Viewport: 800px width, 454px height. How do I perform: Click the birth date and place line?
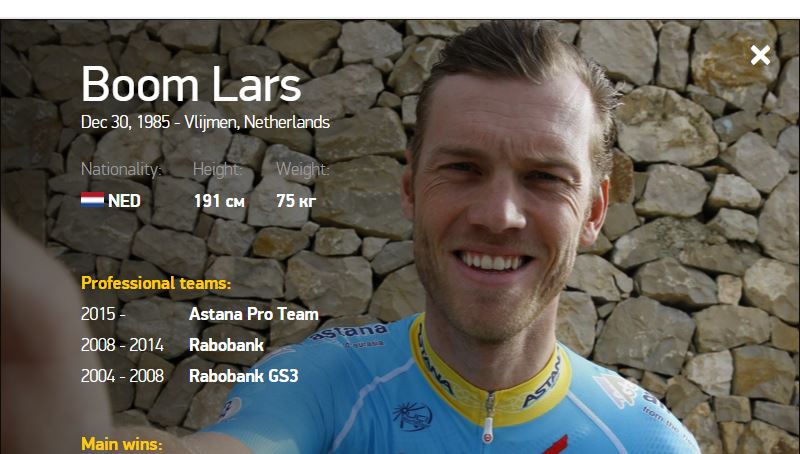[205, 122]
